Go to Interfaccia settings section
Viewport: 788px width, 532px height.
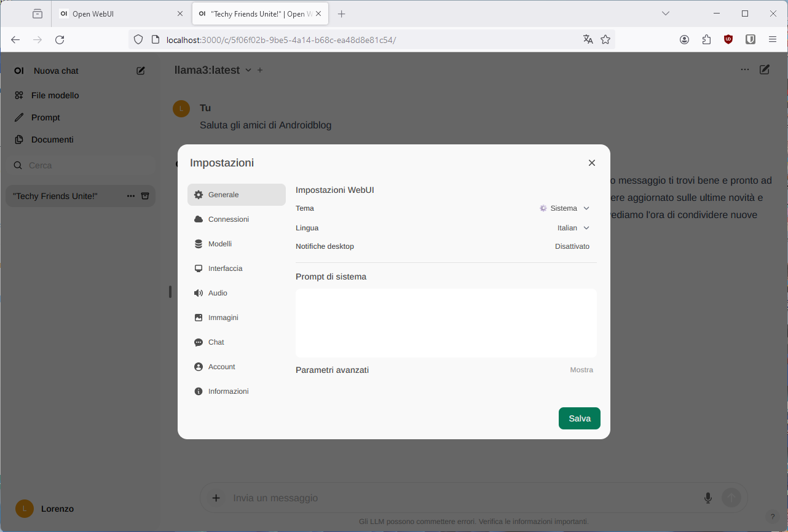[225, 268]
